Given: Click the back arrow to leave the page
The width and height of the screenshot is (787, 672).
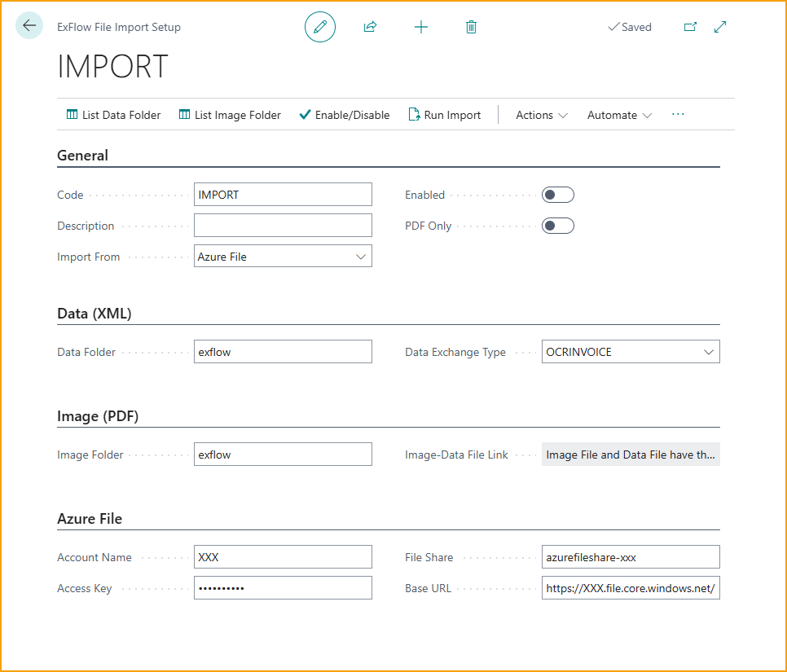Looking at the screenshot, I should pyautogui.click(x=29, y=25).
